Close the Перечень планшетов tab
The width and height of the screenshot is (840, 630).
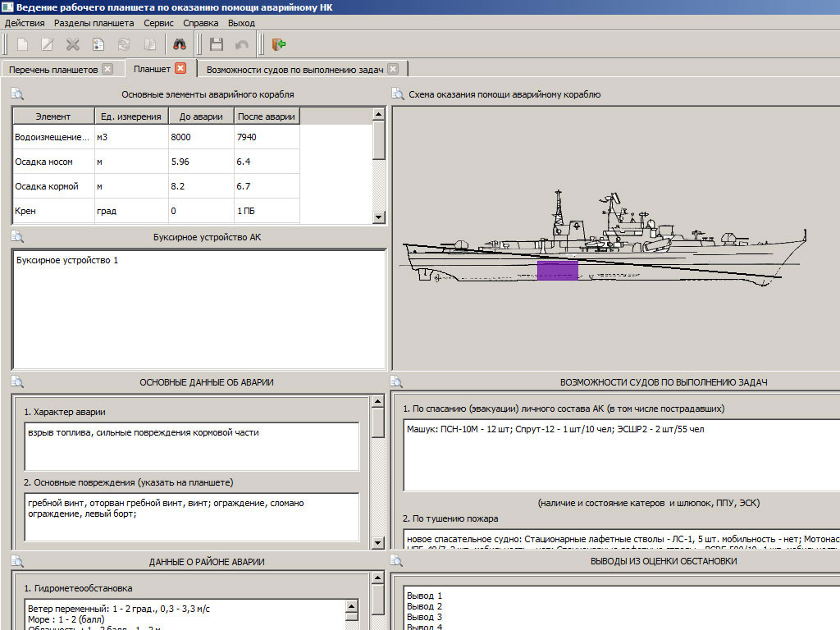107,69
